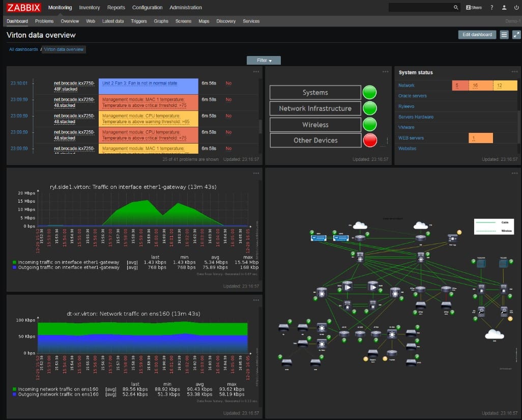This screenshot has height=420, width=522.
Task: Open the VMware host group link
Action: point(406,127)
